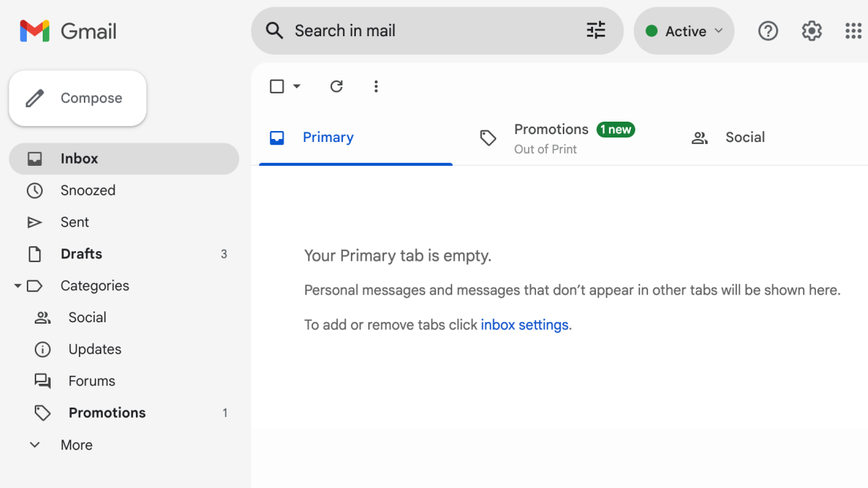Open the More options three-dot menu
This screenshot has width=868, height=488.
375,86
